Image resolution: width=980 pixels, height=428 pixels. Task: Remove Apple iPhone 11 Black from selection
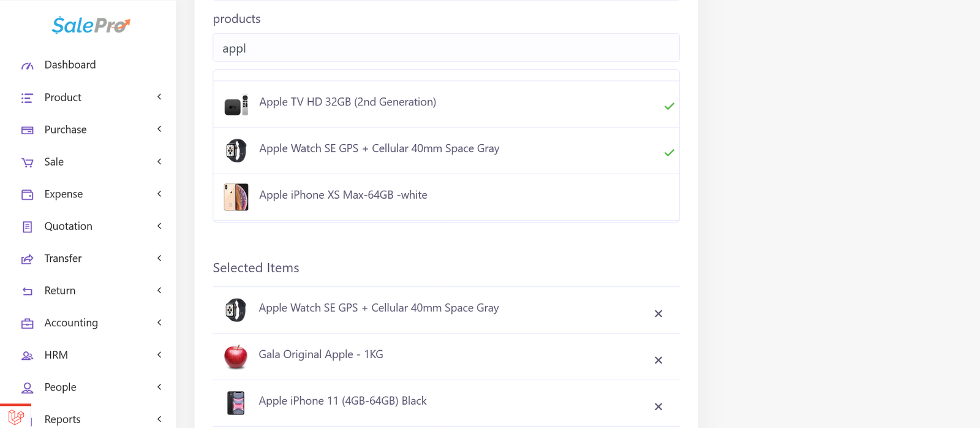(x=658, y=407)
